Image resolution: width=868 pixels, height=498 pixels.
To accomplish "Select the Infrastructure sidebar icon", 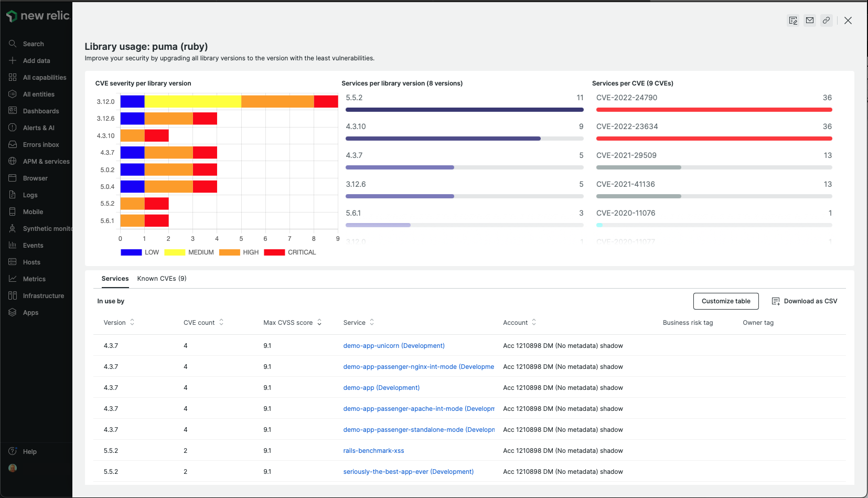I will [x=44, y=295].
